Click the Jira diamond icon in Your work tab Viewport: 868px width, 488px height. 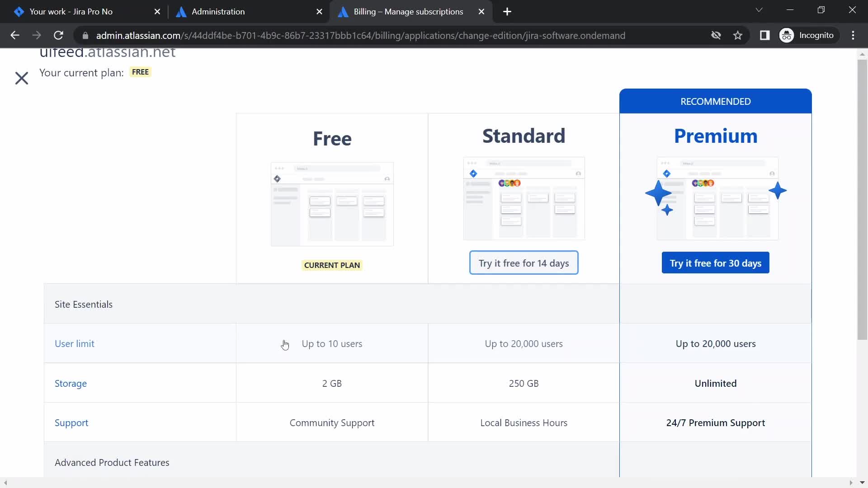19,11
